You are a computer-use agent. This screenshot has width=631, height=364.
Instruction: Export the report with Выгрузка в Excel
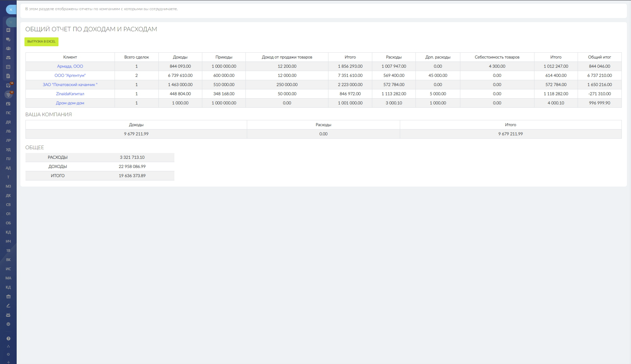41,41
